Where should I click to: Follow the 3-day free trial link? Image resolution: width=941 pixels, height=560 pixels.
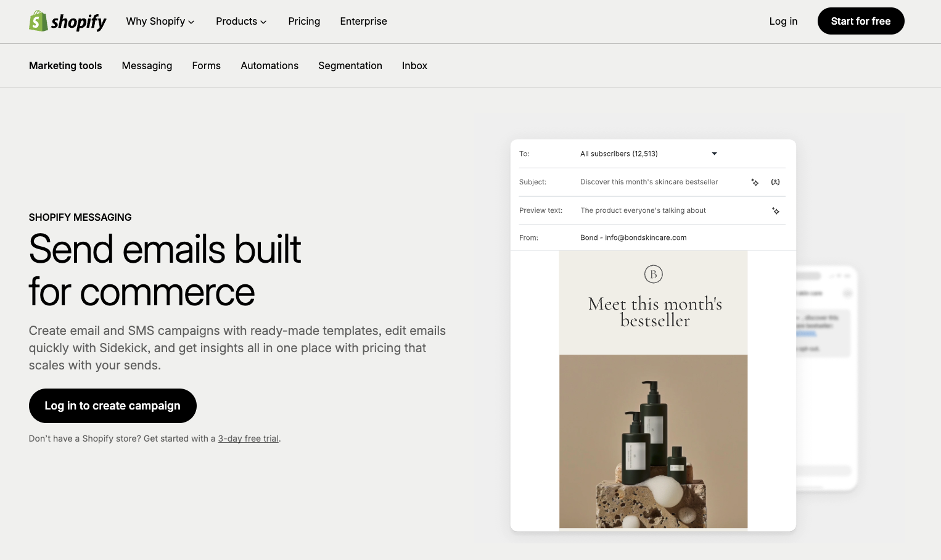click(249, 439)
